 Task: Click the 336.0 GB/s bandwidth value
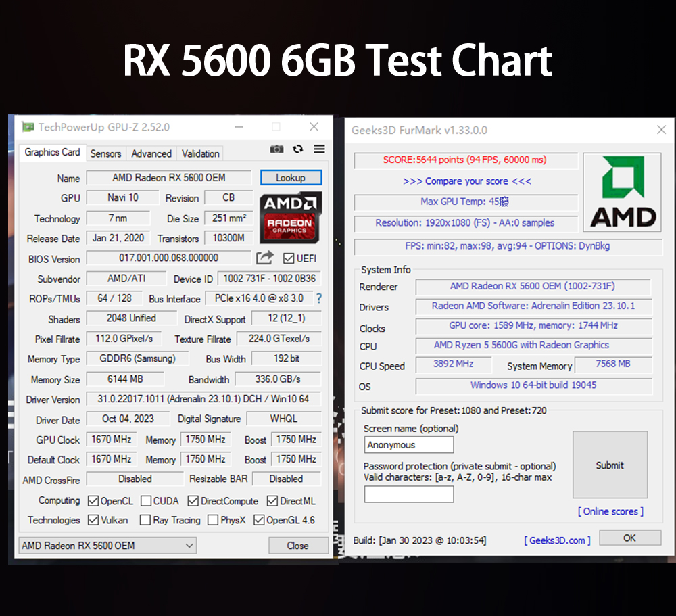pos(278,379)
